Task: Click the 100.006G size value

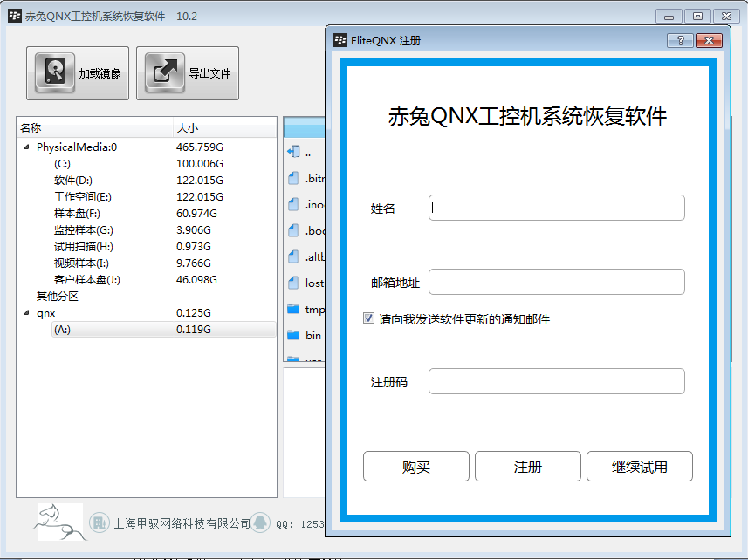Action: point(199,164)
